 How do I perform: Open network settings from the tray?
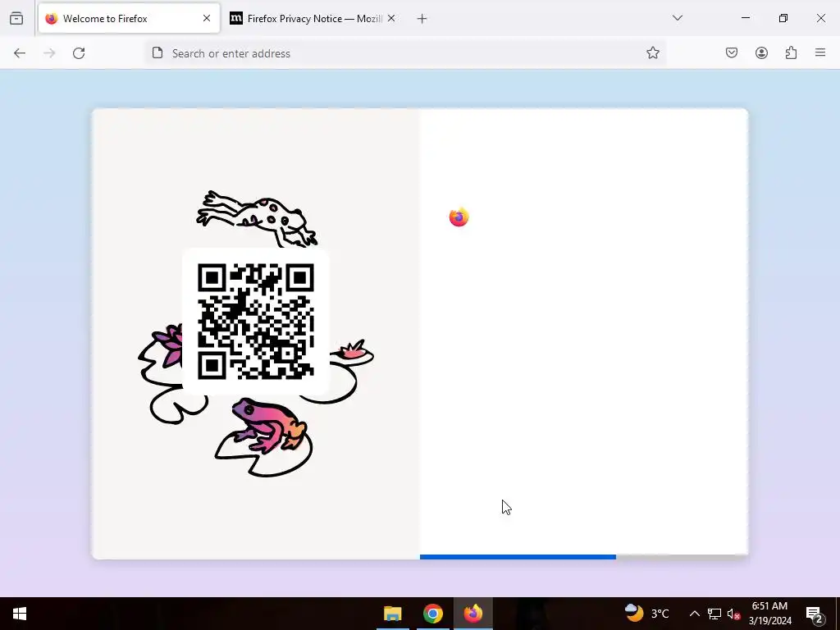[714, 614]
